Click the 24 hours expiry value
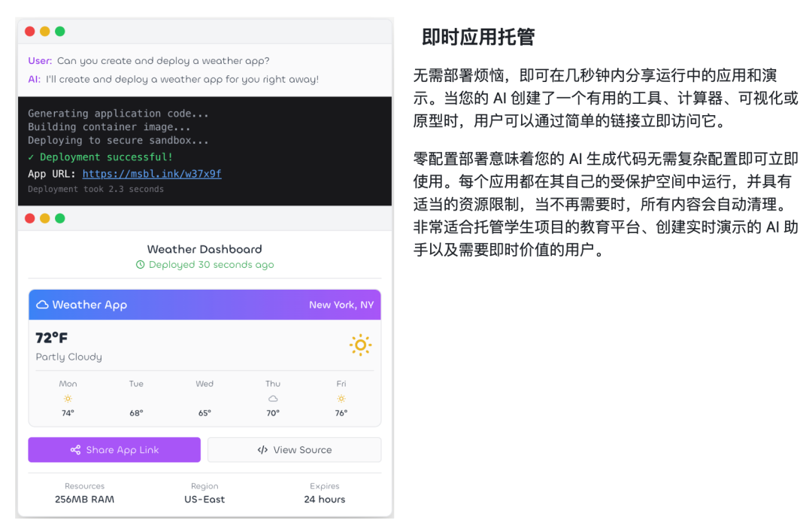Image resolution: width=812 pixels, height=529 pixels. pos(325,500)
